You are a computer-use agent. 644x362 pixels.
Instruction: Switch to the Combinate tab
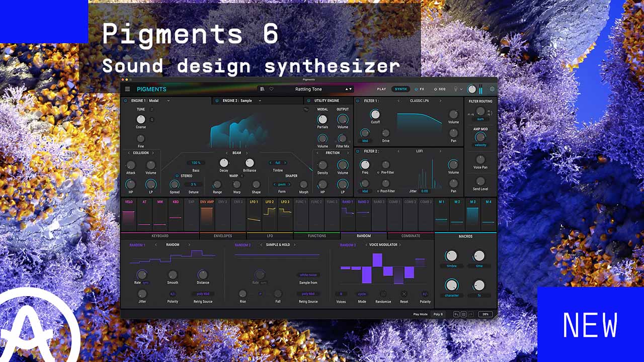[x=411, y=236]
